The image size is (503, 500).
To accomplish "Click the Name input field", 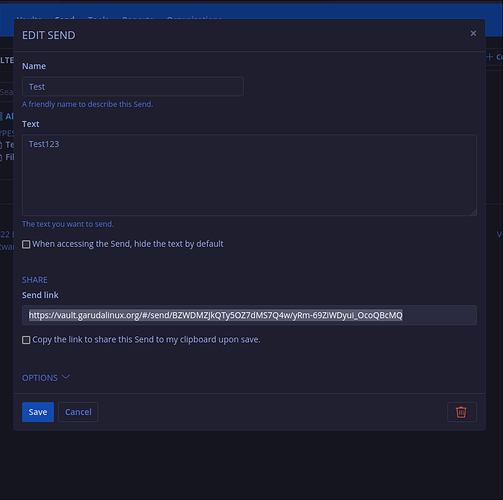I will [133, 87].
